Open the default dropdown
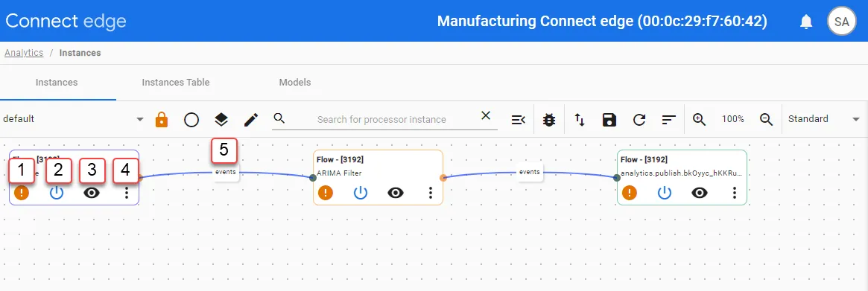The image size is (868, 291). [x=73, y=119]
